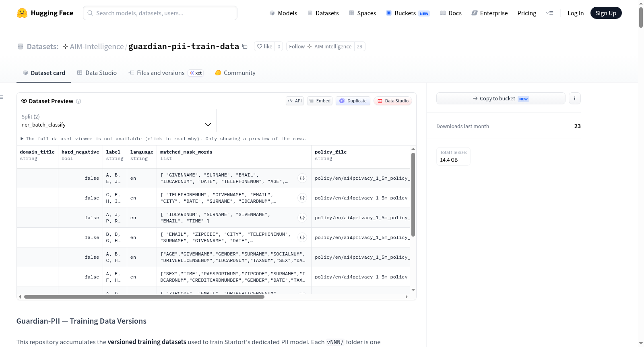Click the cell starting ["AGE","GIVENNAME","GENDER"

[x=234, y=257]
